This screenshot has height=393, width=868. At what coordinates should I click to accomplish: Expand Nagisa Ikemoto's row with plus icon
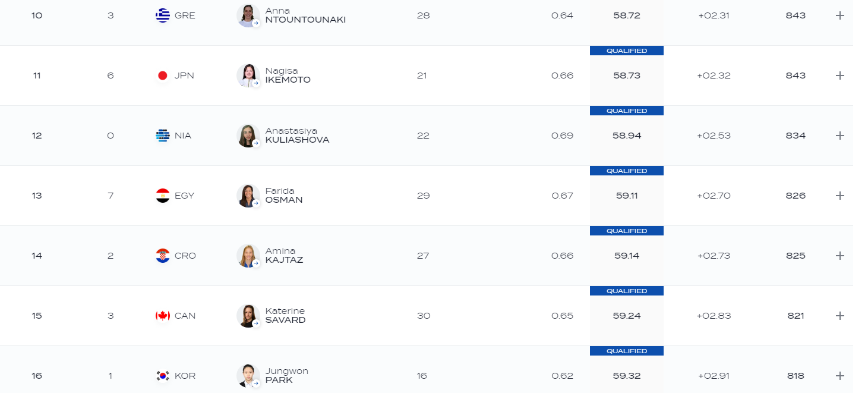tap(839, 76)
